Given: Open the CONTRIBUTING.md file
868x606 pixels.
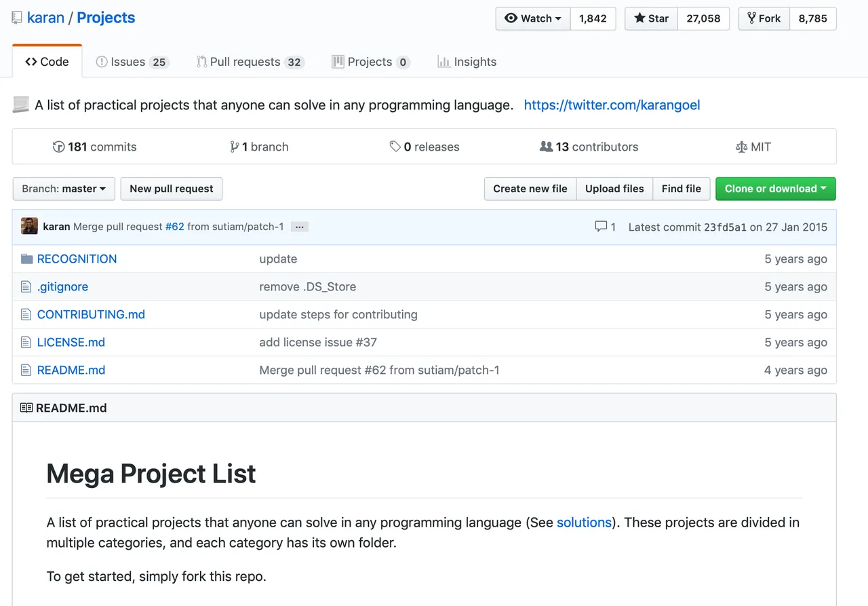Looking at the screenshot, I should (x=91, y=315).
